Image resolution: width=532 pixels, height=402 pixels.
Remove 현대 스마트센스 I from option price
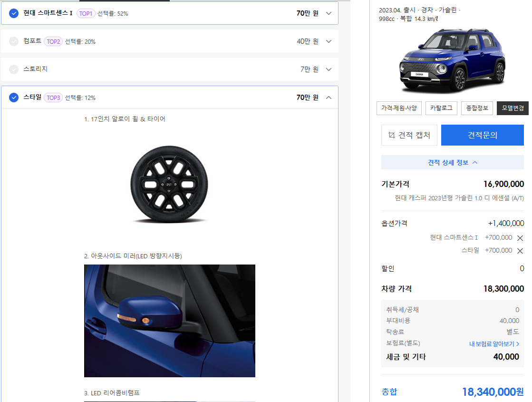click(520, 238)
